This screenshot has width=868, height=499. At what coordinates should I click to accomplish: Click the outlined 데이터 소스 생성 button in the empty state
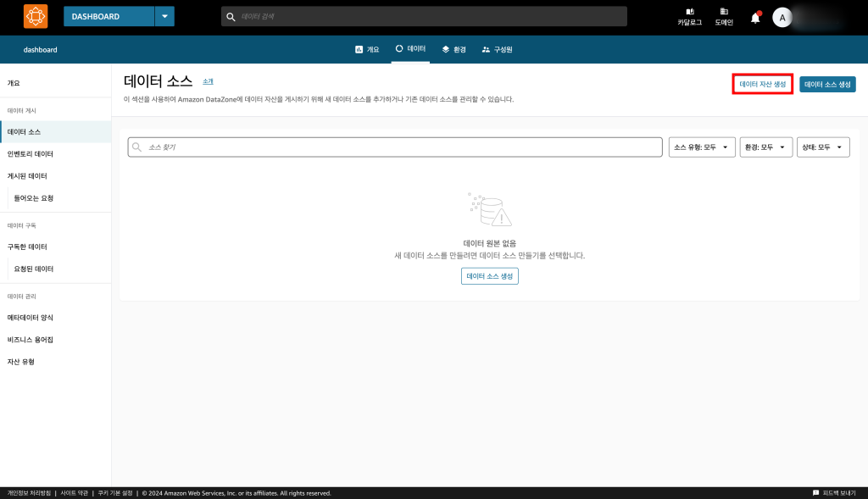click(x=489, y=276)
